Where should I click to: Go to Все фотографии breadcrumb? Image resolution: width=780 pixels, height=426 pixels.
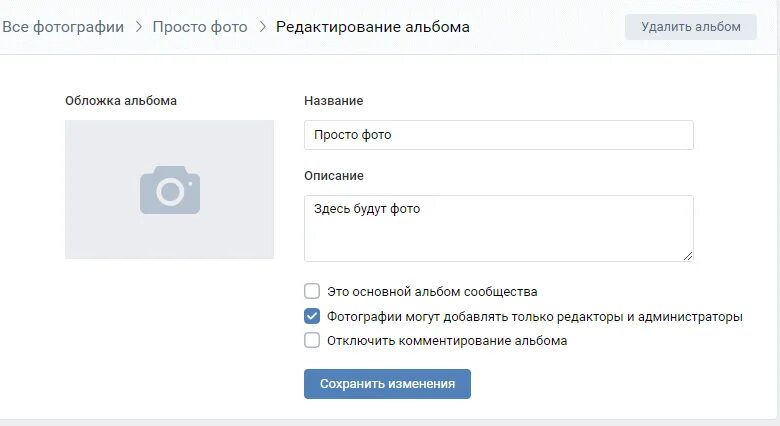[63, 27]
